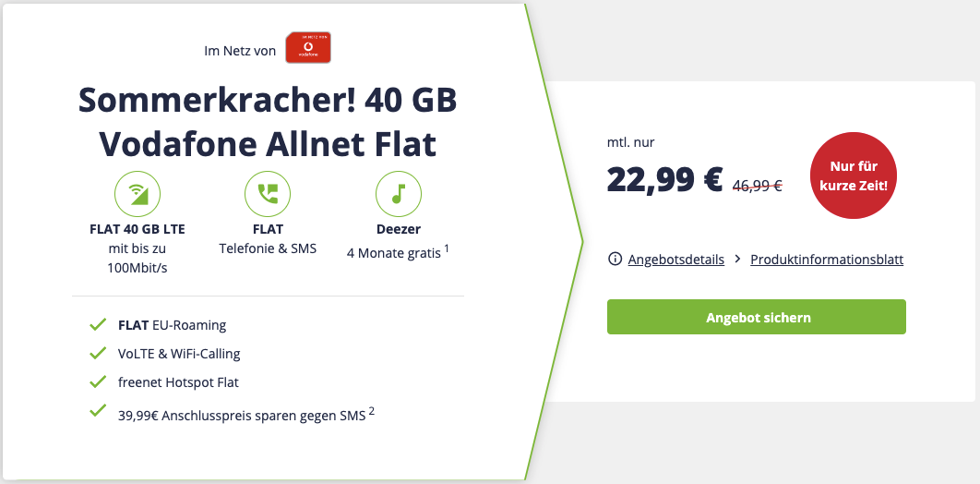The image size is (980, 484).
Task: Click the Vodafone SIM card logo
Action: click(x=308, y=48)
